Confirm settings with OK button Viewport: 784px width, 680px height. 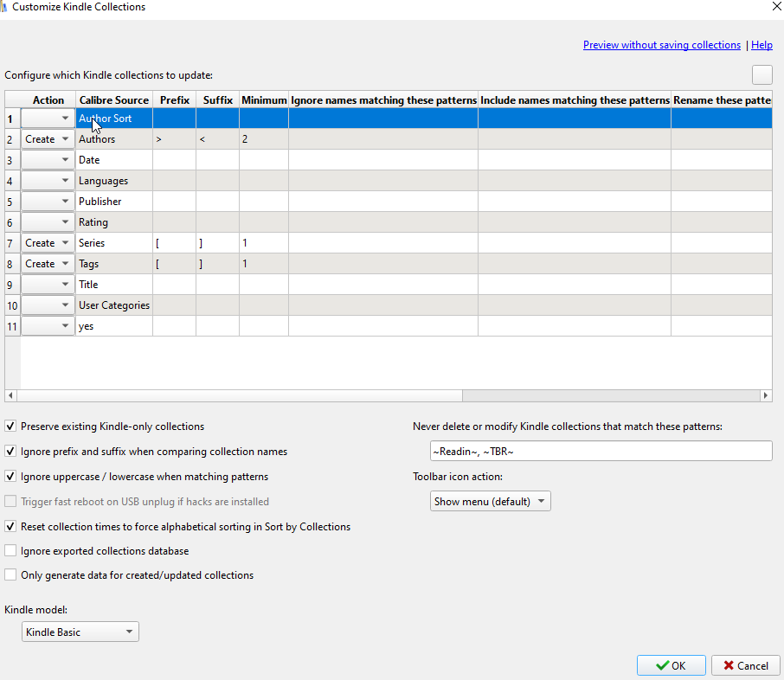pyautogui.click(x=671, y=665)
